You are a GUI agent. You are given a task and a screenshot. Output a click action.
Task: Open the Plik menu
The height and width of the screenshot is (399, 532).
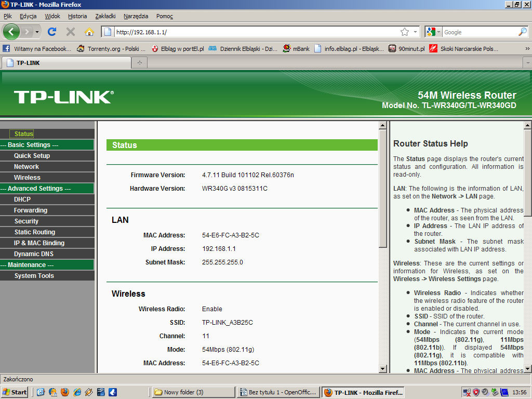point(7,16)
